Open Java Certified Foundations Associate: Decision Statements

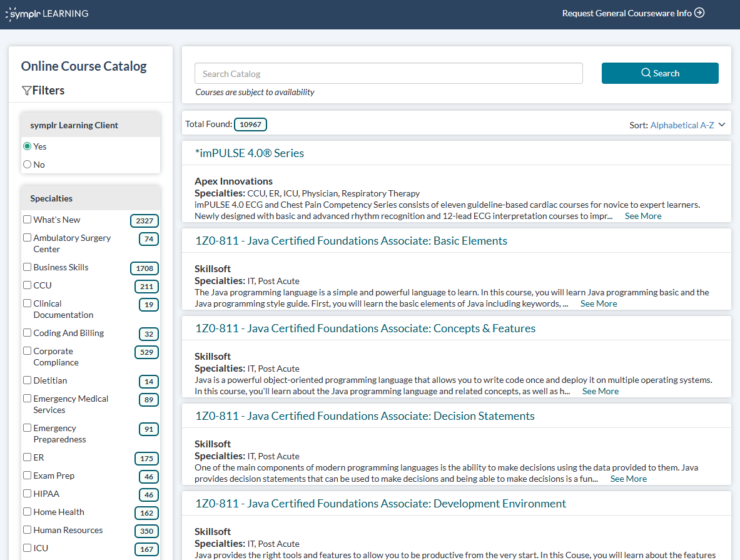[x=365, y=416]
